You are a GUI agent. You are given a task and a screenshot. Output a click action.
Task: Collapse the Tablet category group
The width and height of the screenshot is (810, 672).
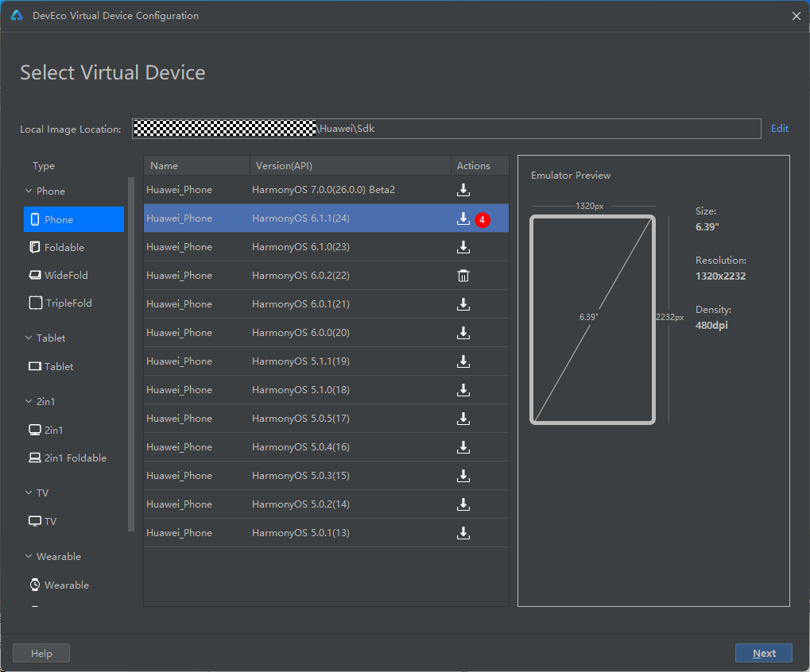click(x=29, y=338)
